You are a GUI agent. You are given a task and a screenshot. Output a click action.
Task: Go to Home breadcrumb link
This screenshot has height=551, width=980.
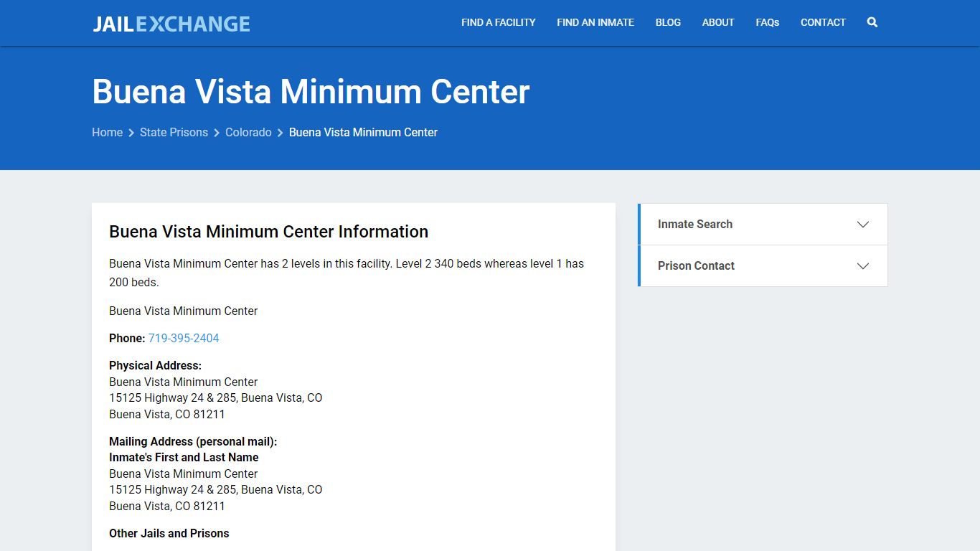107,132
